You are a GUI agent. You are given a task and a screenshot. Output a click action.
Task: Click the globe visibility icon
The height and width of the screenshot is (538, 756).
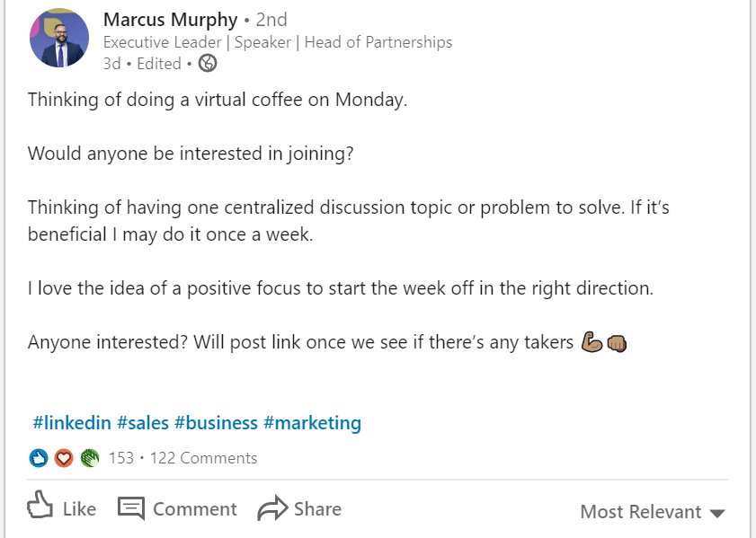(x=208, y=63)
